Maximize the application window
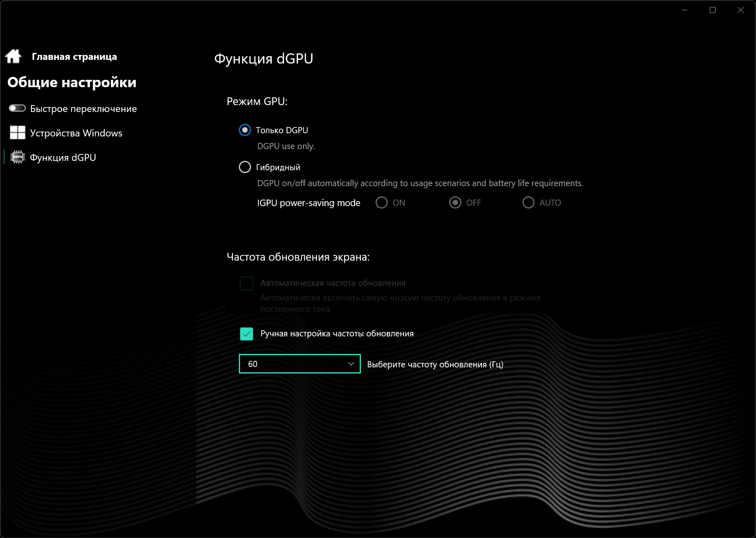The image size is (756, 538). pyautogui.click(x=712, y=10)
